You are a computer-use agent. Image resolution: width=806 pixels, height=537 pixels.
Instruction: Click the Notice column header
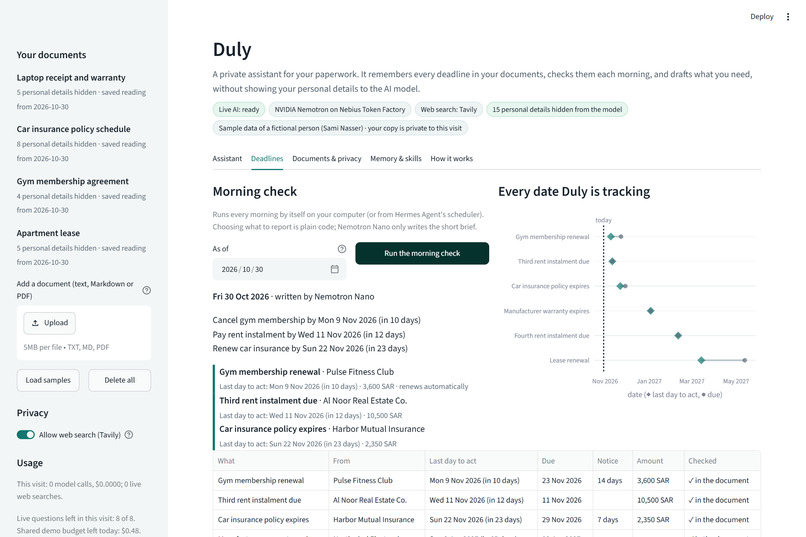[613, 461]
